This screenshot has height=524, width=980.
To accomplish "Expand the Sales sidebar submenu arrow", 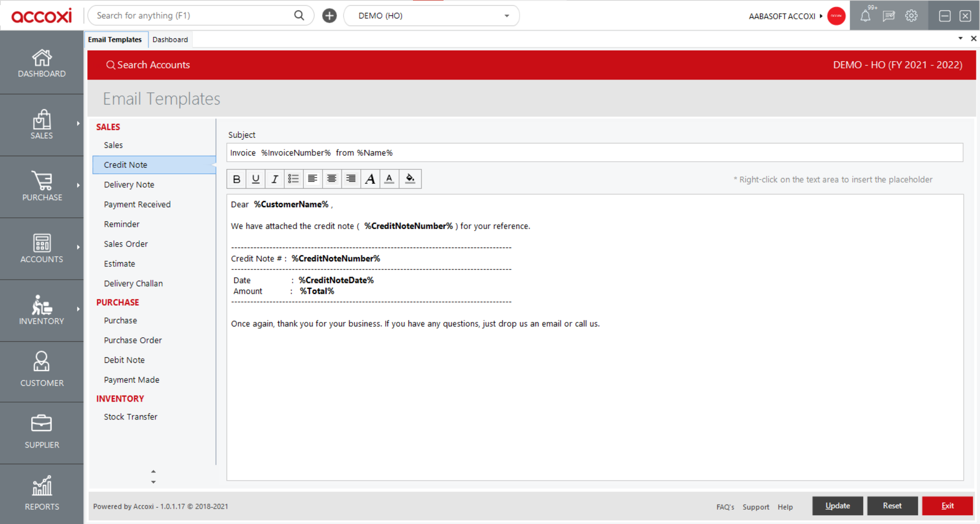I will [78, 123].
